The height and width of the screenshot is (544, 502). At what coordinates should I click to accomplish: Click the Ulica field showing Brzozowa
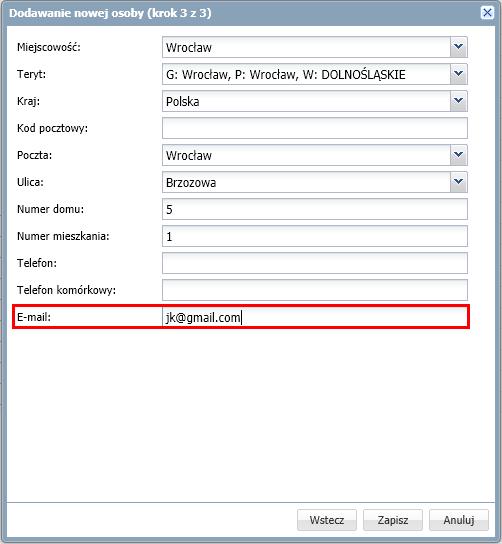306,182
